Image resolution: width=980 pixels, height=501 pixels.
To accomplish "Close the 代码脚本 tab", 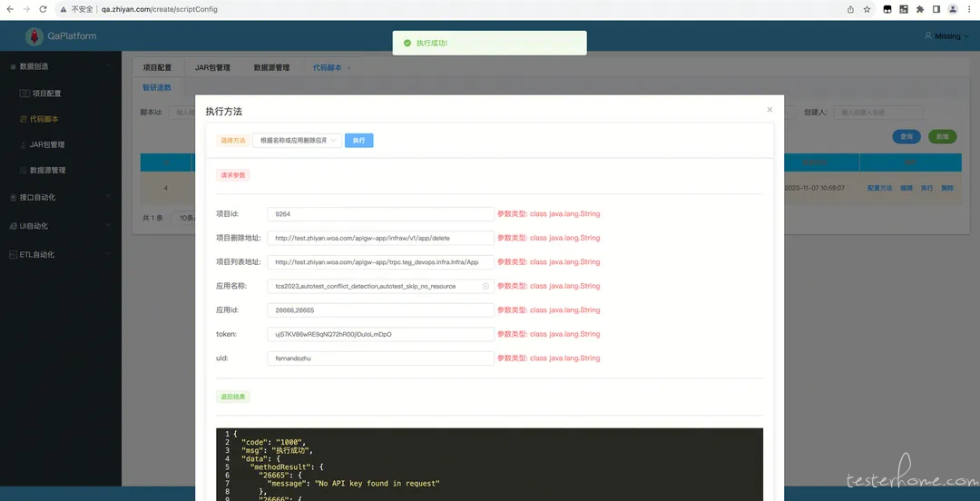I will [x=348, y=67].
